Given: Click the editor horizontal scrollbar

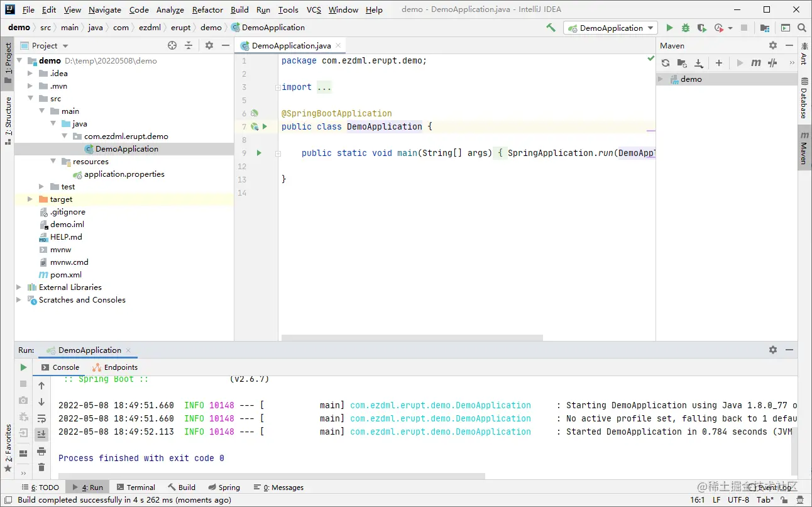Looking at the screenshot, I should pyautogui.click(x=412, y=338).
